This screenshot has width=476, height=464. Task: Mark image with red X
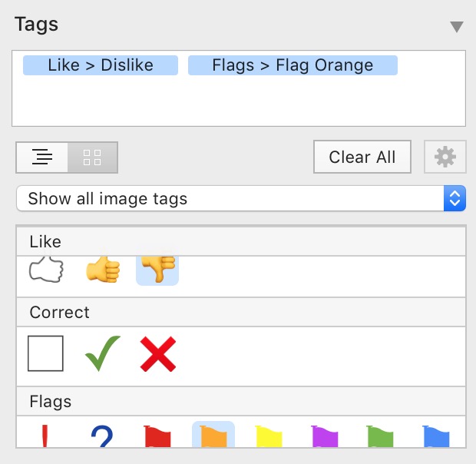[x=158, y=354]
